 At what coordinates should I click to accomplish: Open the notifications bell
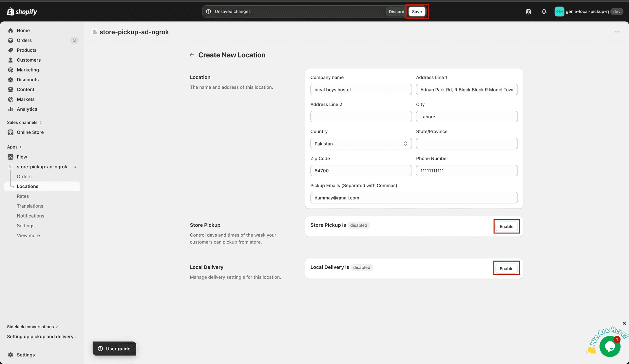pyautogui.click(x=544, y=11)
